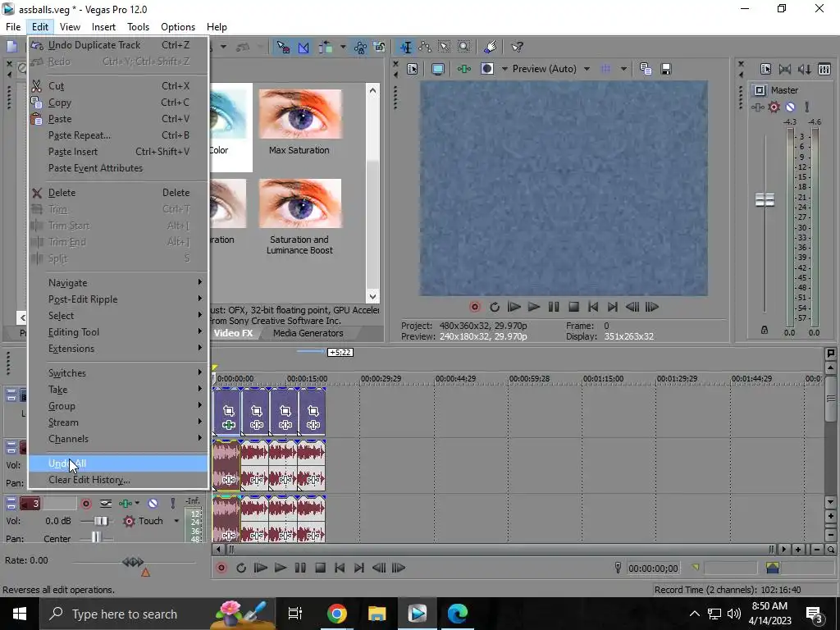
Task: Select the Normal edit tool
Action: pyautogui.click(x=406, y=47)
